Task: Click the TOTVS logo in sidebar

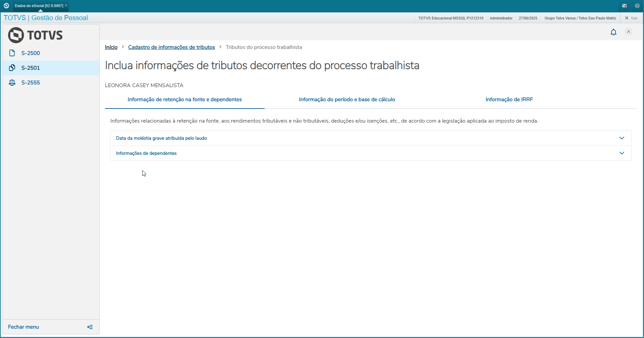Action: (36, 35)
